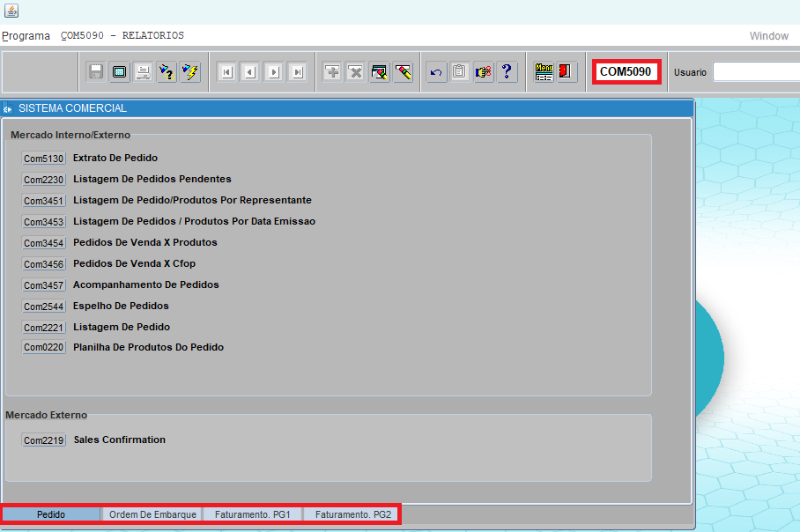Open report Com5130 Extrato De Pedido

click(x=44, y=159)
